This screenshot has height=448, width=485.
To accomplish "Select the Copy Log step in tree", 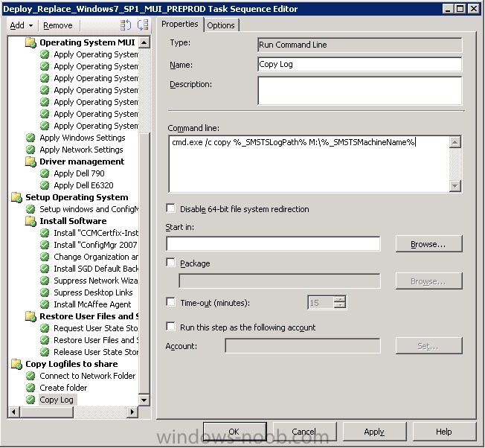I will (x=57, y=400).
